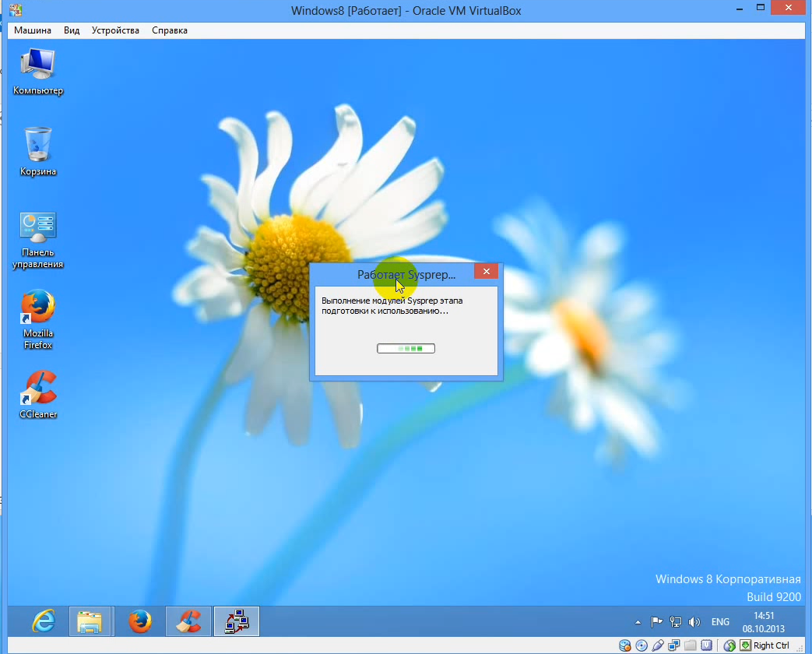The height and width of the screenshot is (654, 812).
Task: Click the Sysprep progress bar
Action: point(406,349)
